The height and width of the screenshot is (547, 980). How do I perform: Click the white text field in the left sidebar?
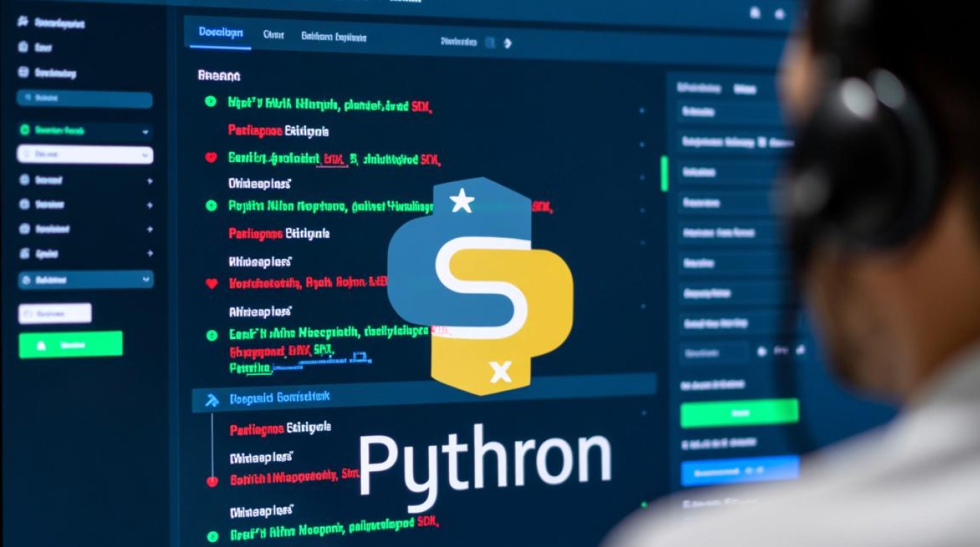point(85,155)
